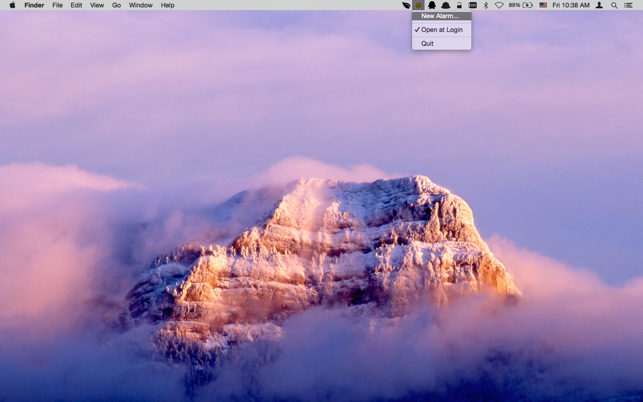Image resolution: width=643 pixels, height=402 pixels.
Task: Open the US flag input source menu
Action: click(543, 5)
